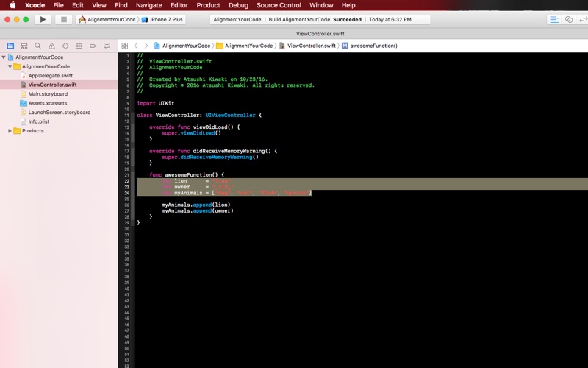Run the project with the Play button

tap(43, 20)
